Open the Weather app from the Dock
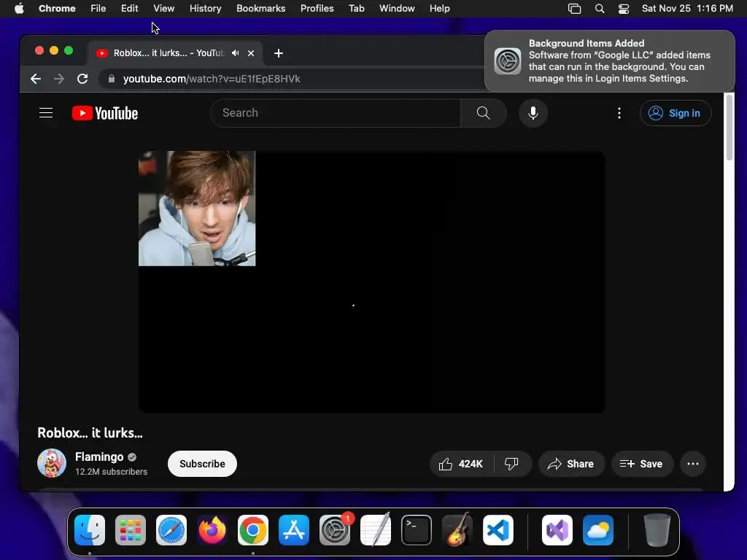The height and width of the screenshot is (560, 747). (x=598, y=530)
